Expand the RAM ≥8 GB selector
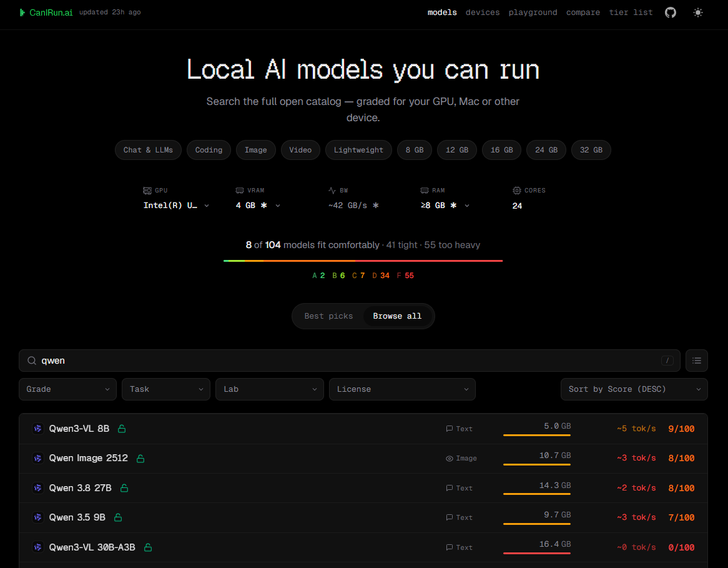This screenshot has width=728, height=568. pos(445,206)
